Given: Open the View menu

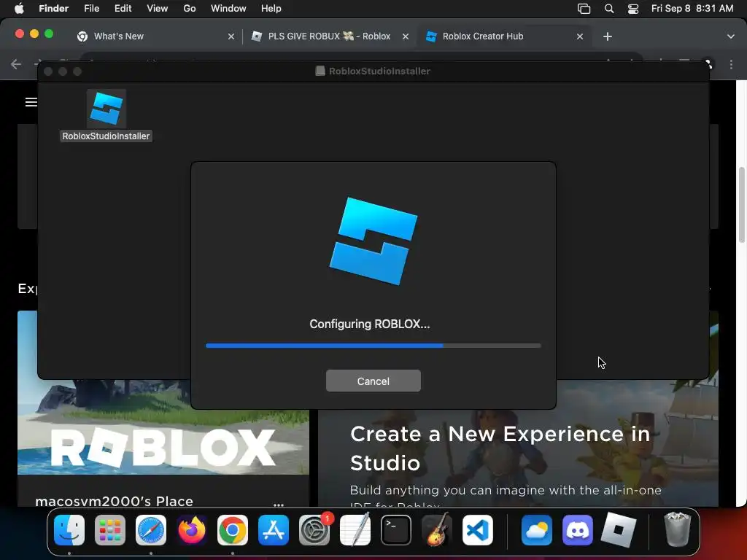Looking at the screenshot, I should [158, 9].
